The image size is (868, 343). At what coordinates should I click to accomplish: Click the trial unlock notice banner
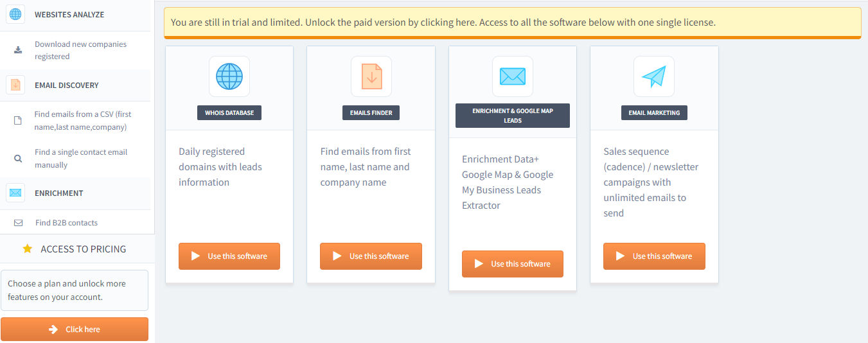point(443,22)
